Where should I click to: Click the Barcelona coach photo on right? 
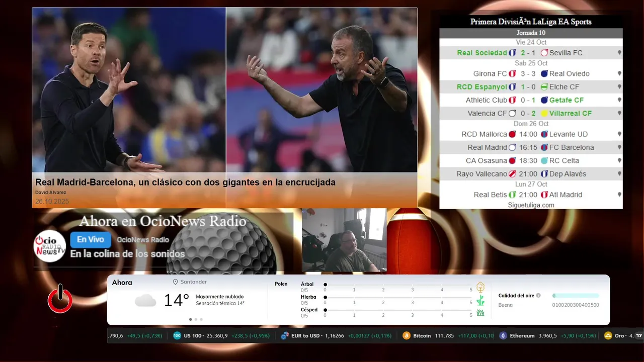coord(321,90)
